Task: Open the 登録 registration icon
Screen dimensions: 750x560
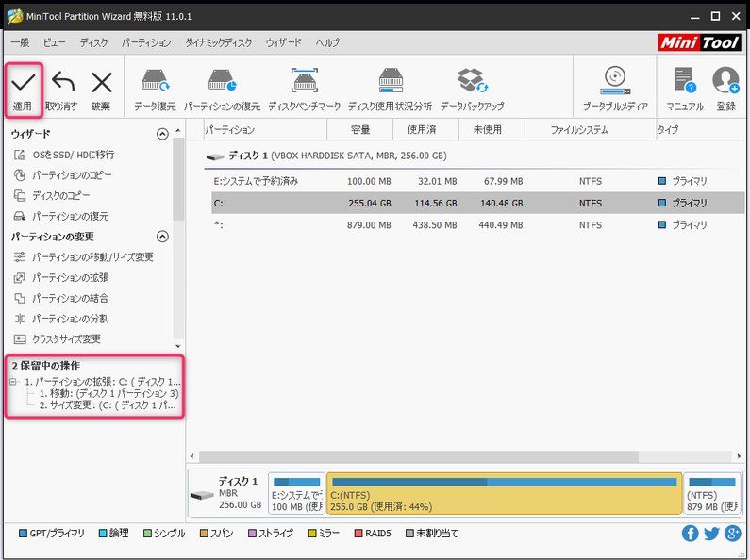Action: click(x=726, y=91)
